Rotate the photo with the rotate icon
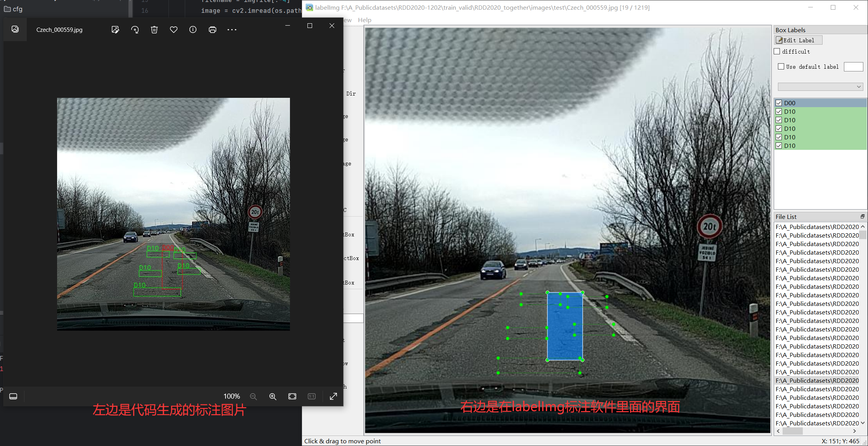The height and width of the screenshot is (446, 868). (135, 30)
